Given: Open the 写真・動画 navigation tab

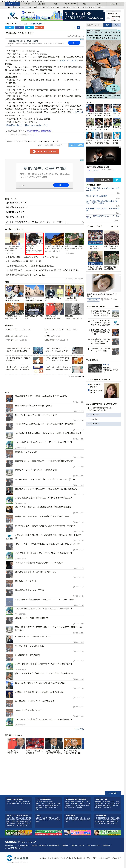Looking at the screenshot, I should click(x=41, y=4).
